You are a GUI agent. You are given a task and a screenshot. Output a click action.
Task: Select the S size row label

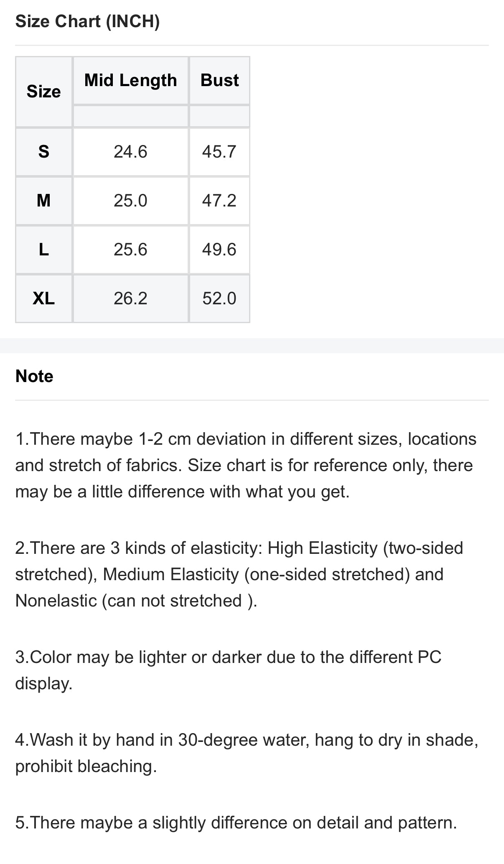click(43, 151)
